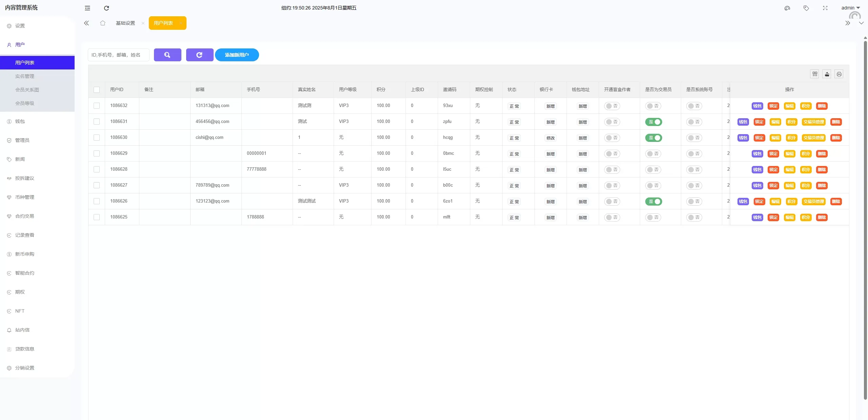This screenshot has height=420, width=868.
Task: Click the fullscreen icon in top bar
Action: click(x=825, y=8)
